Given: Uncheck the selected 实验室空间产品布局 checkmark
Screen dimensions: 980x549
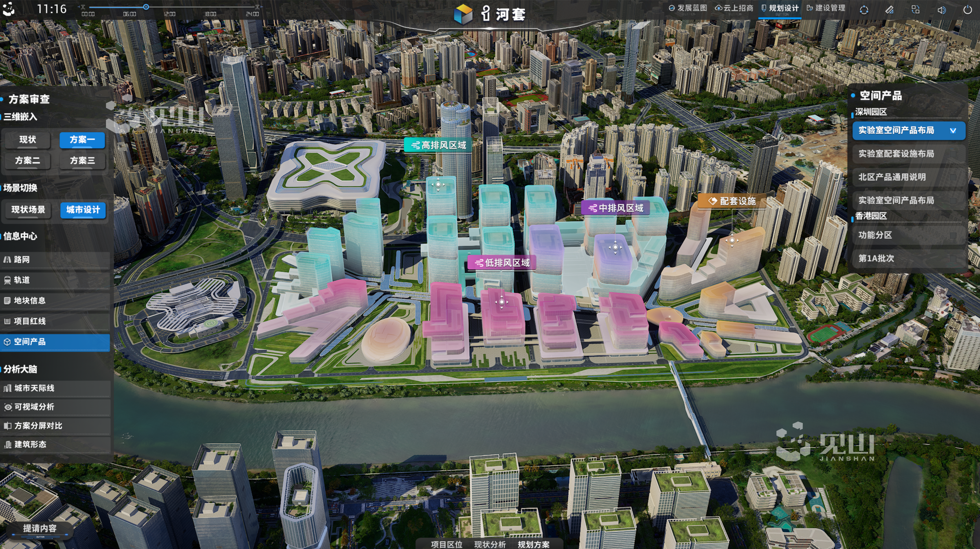Looking at the screenshot, I should click(953, 130).
